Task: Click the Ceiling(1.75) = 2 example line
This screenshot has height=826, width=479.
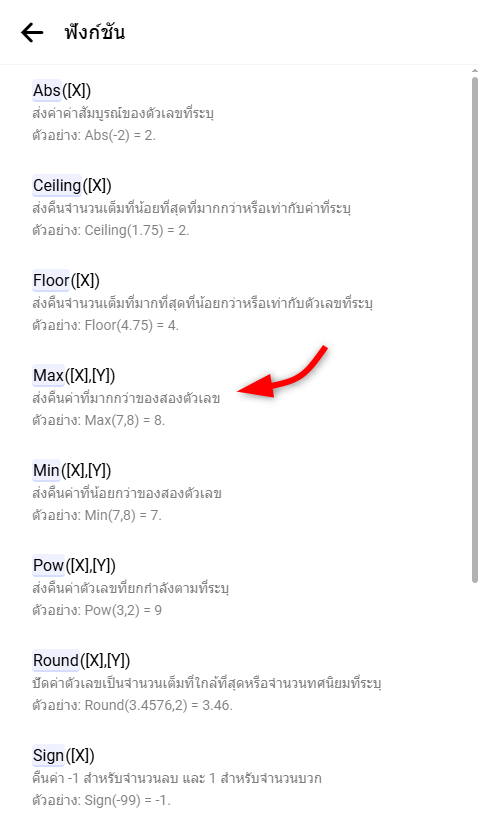Action: click(x=111, y=230)
